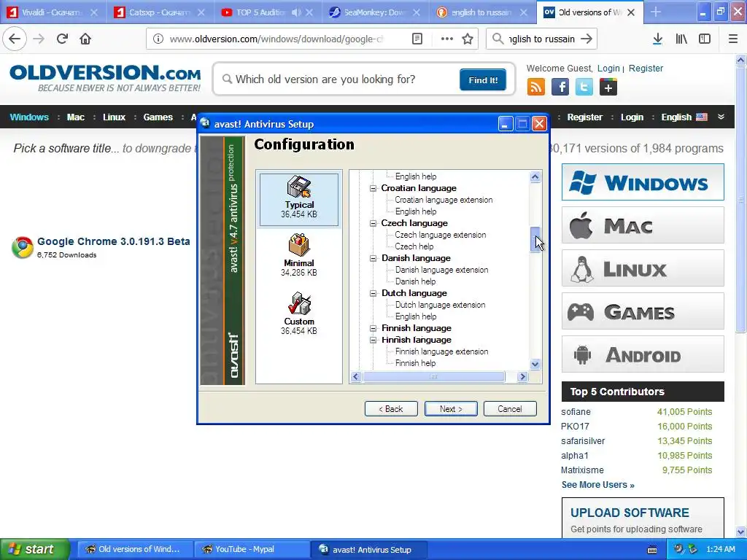Viewport: 747px width, 560px height.
Task: Click the Oldversion search input field
Action: (338, 79)
